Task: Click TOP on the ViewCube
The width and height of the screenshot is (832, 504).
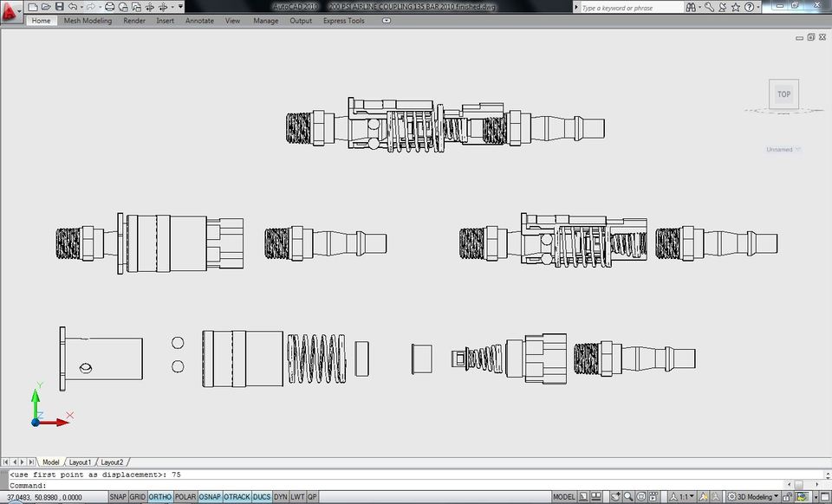Action: (x=783, y=94)
